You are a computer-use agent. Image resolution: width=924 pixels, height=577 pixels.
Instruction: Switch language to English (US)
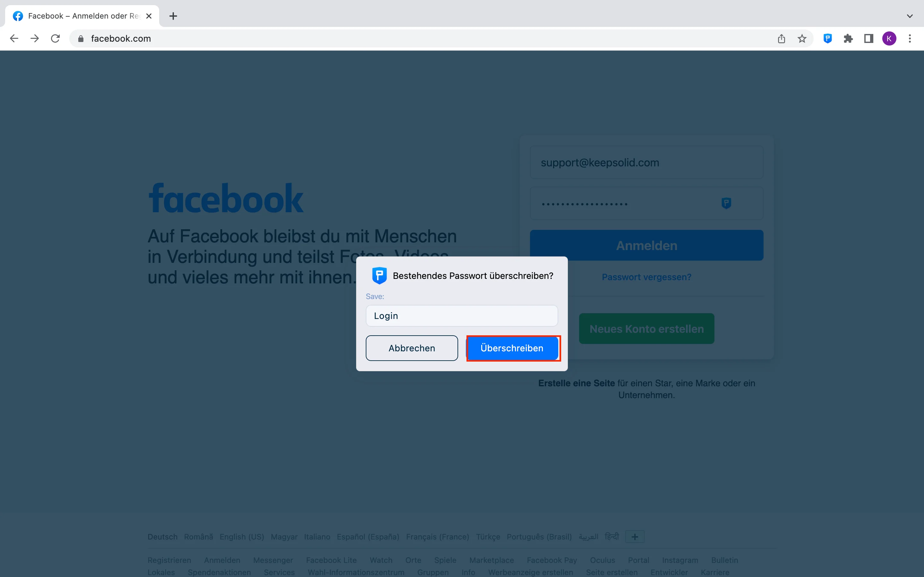242,537
